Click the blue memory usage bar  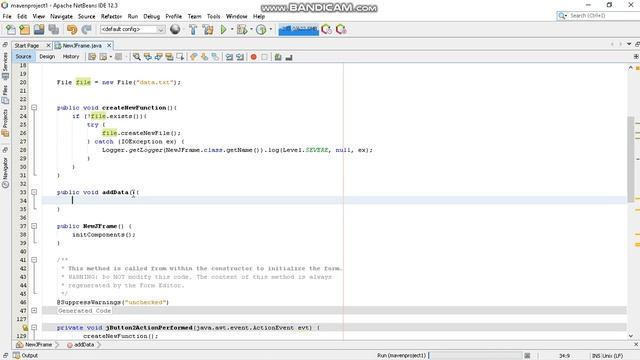[x=298, y=30]
